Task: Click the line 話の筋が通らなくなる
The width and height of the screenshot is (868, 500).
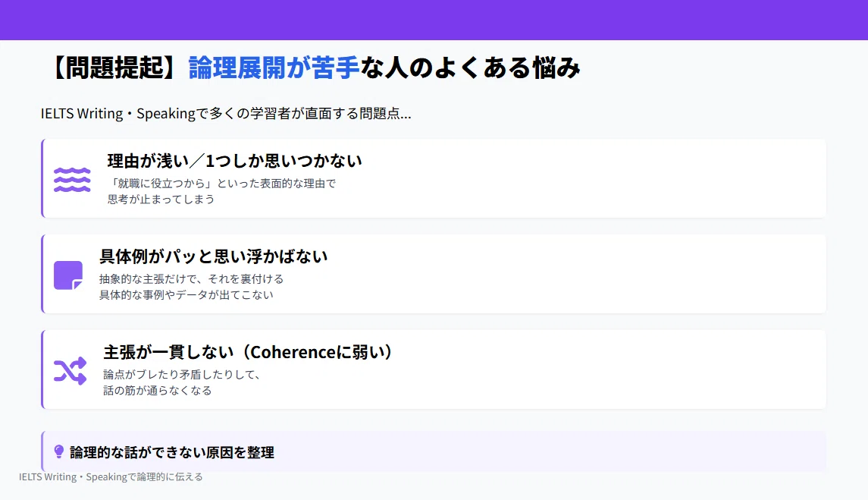Action: [x=158, y=391]
